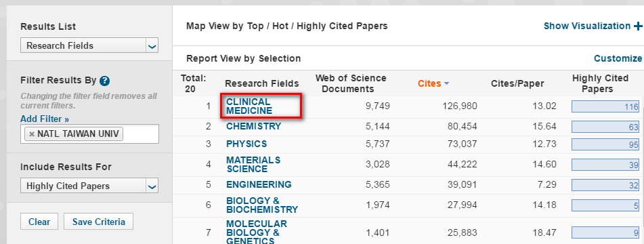Open the PHYSICS research field
The image size is (644, 244).
coord(246,144)
